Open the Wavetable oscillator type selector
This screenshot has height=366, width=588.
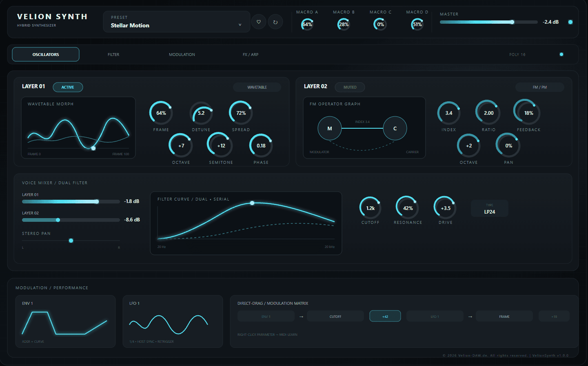coord(257,87)
